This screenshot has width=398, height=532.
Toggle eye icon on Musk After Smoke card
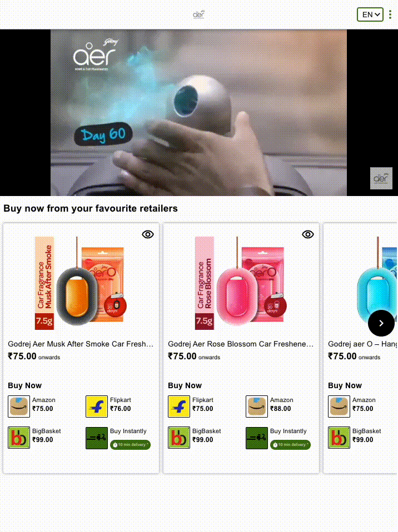(x=148, y=234)
